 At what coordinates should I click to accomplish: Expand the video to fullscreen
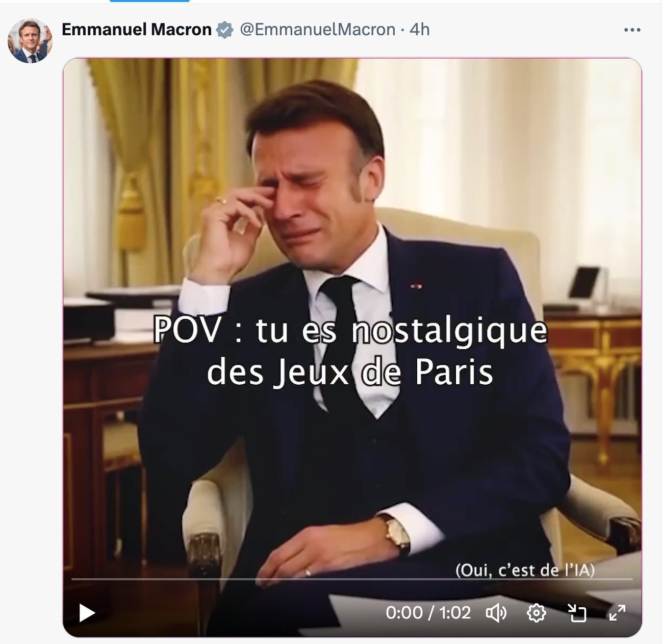point(617,612)
